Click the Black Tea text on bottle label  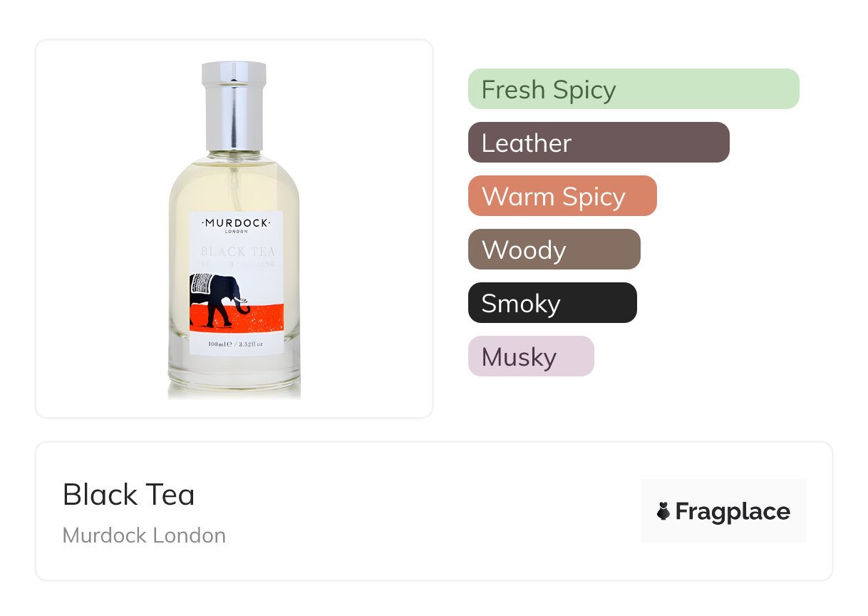(x=237, y=252)
